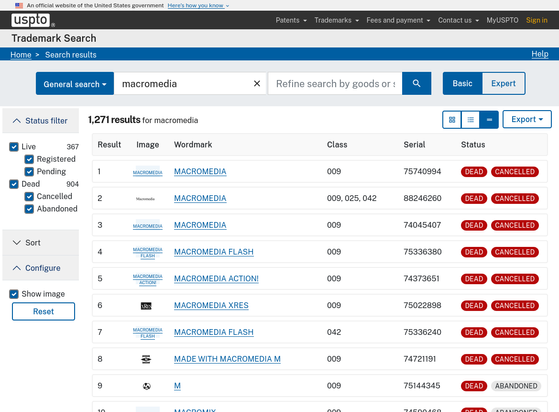559x412 pixels.
Task: Open the M wordmark link
Action: point(177,386)
